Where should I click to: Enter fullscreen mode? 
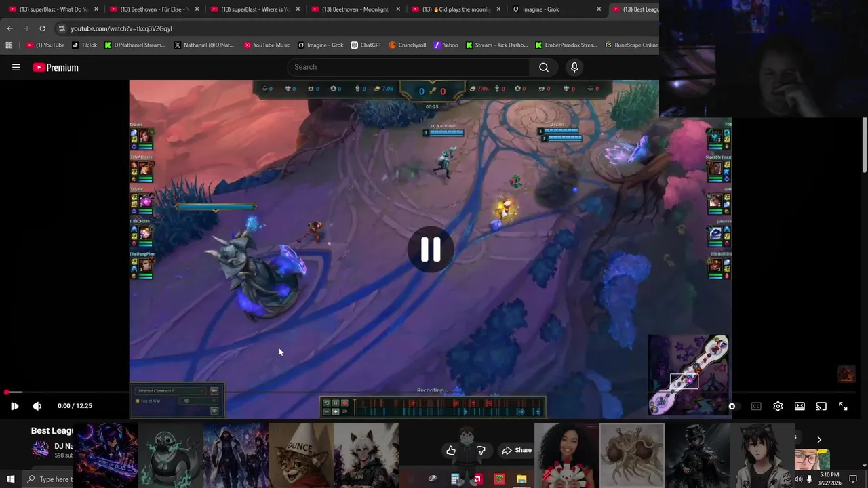843,406
